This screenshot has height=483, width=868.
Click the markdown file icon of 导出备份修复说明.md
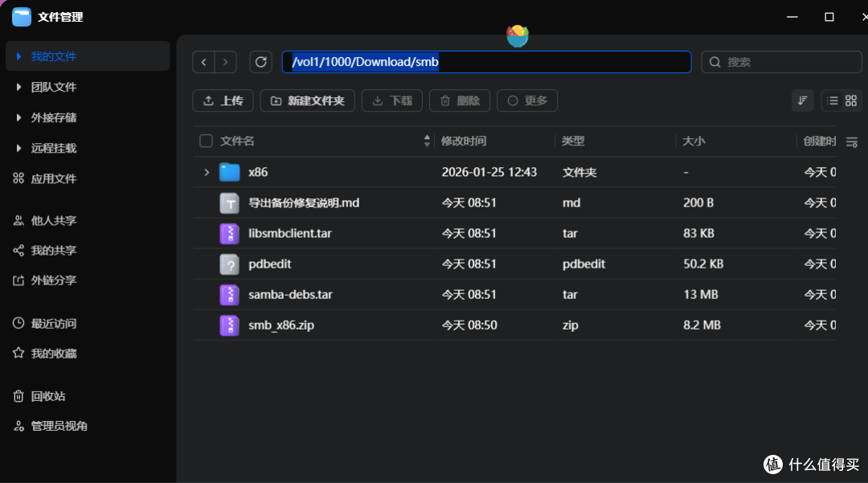click(229, 203)
